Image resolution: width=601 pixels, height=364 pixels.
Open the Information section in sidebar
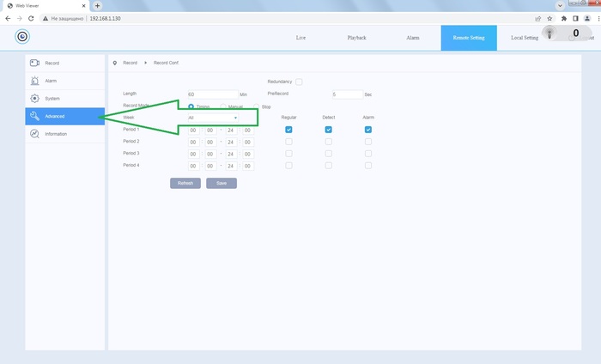point(55,134)
